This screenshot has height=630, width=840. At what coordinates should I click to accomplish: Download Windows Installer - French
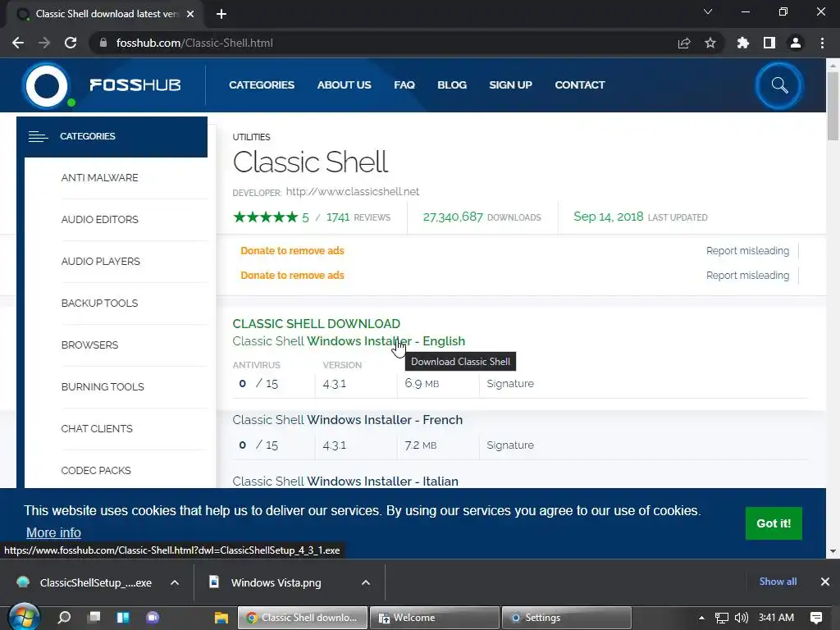point(347,419)
